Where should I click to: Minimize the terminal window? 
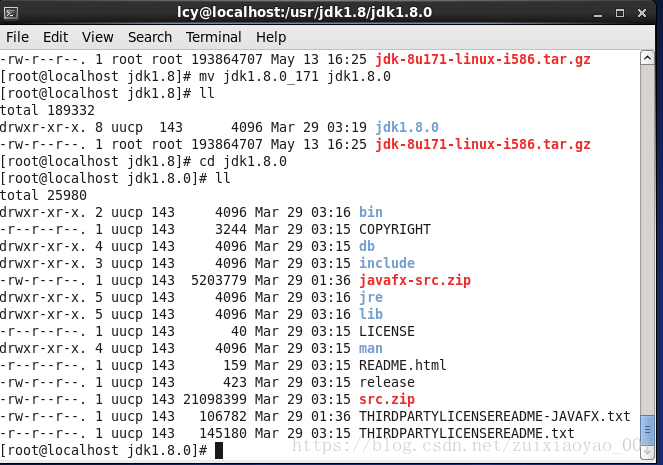[597, 14]
